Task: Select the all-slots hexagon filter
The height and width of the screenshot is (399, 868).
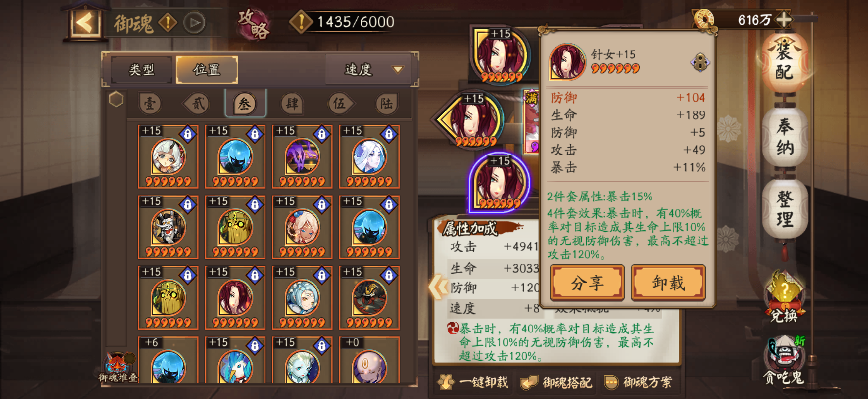Action: pos(116,99)
